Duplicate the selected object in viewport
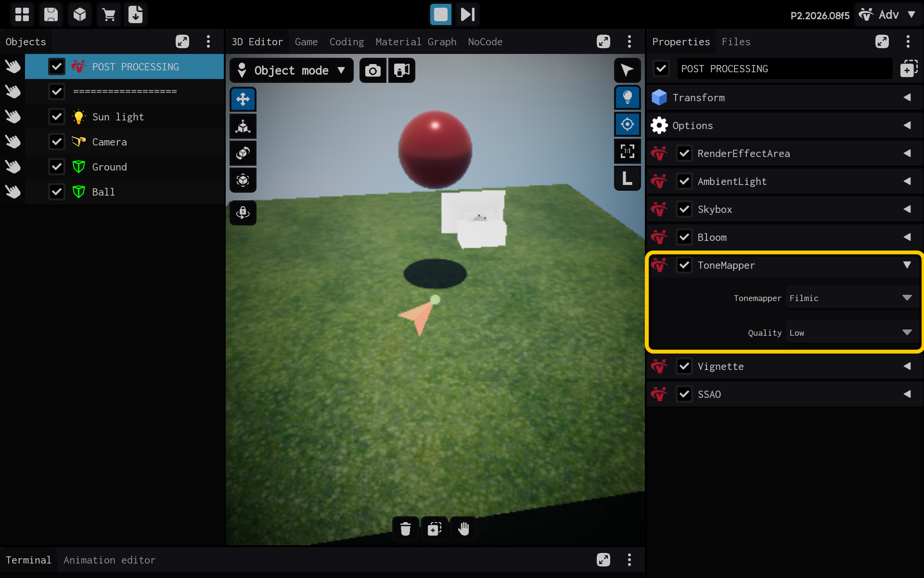Viewport: 924px width, 578px height. (x=435, y=529)
